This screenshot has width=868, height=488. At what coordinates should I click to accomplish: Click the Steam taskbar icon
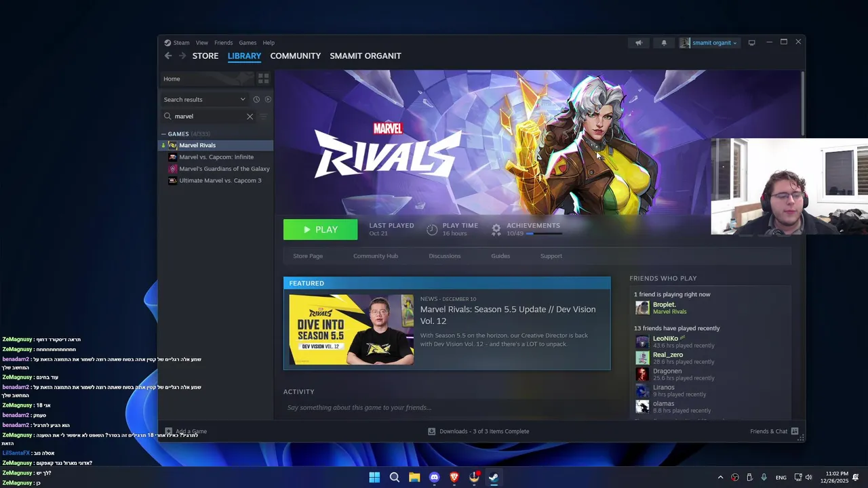point(494,477)
